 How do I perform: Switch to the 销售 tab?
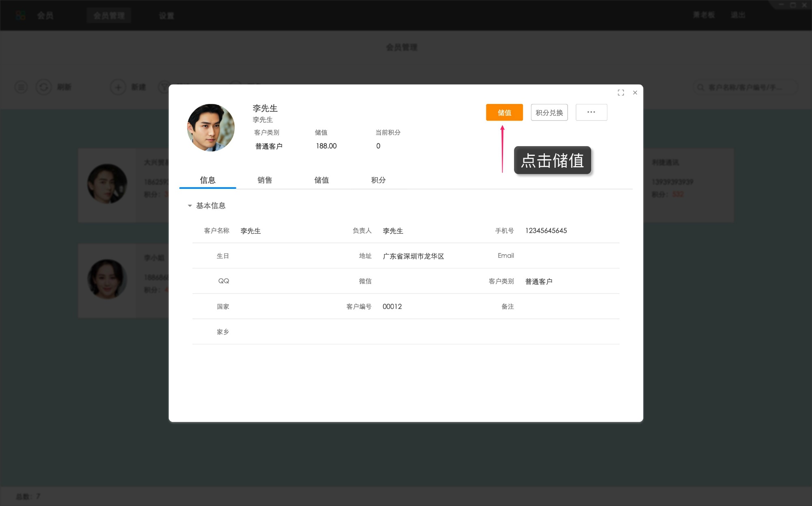point(265,180)
